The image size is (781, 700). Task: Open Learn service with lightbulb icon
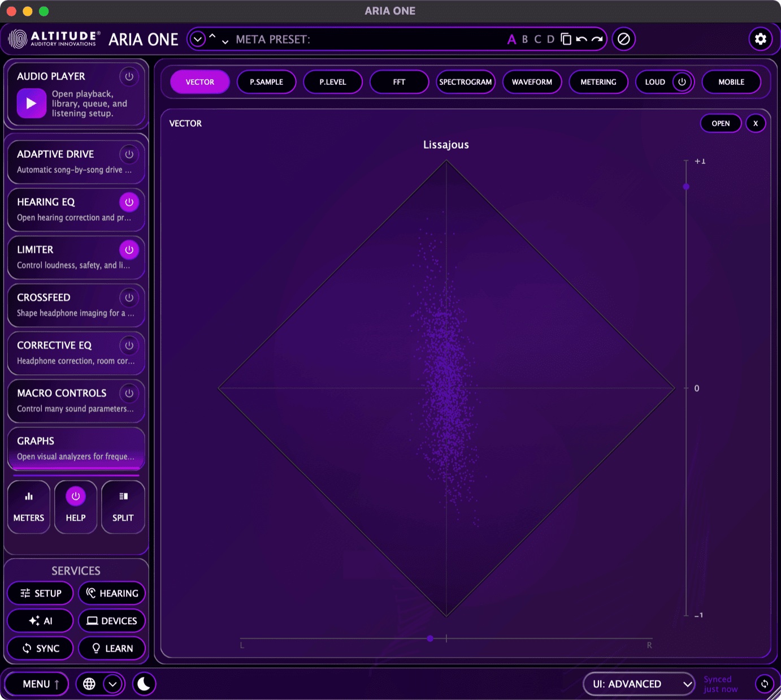[x=112, y=649]
